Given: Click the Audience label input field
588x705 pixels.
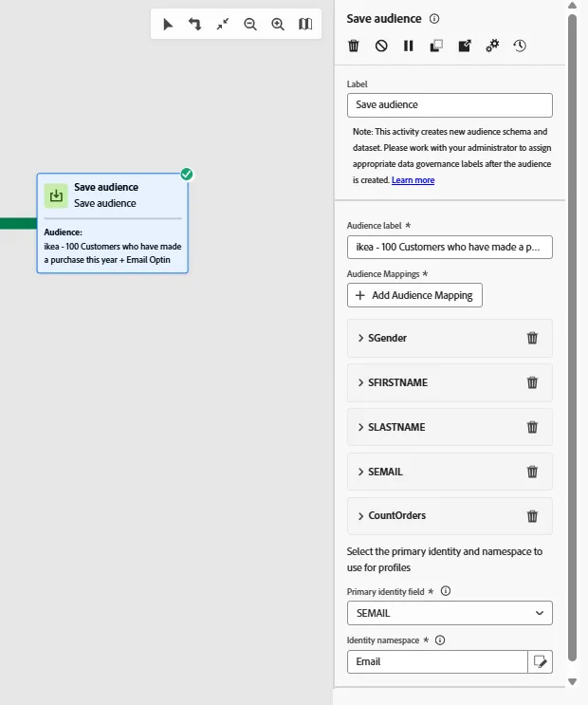Looking at the screenshot, I should [x=450, y=247].
